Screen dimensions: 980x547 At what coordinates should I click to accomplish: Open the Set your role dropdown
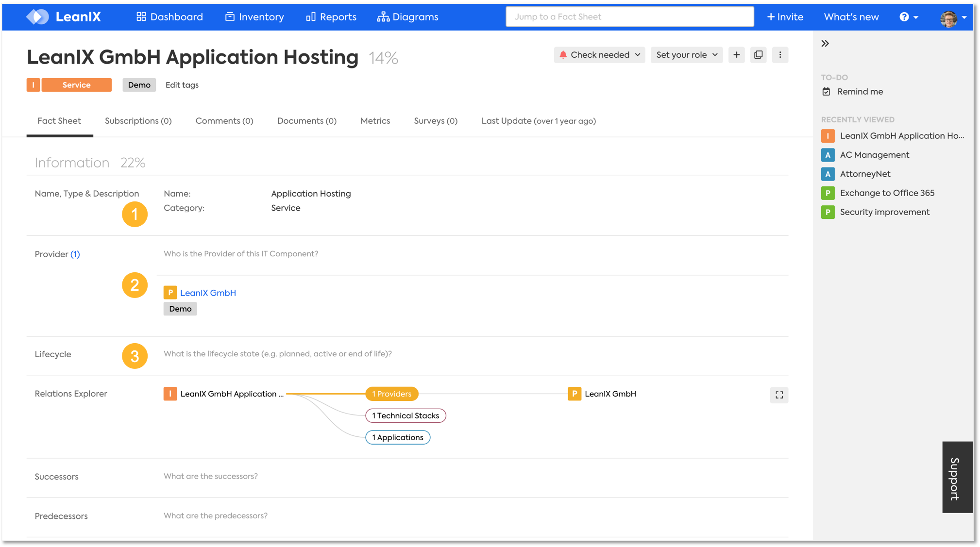686,55
